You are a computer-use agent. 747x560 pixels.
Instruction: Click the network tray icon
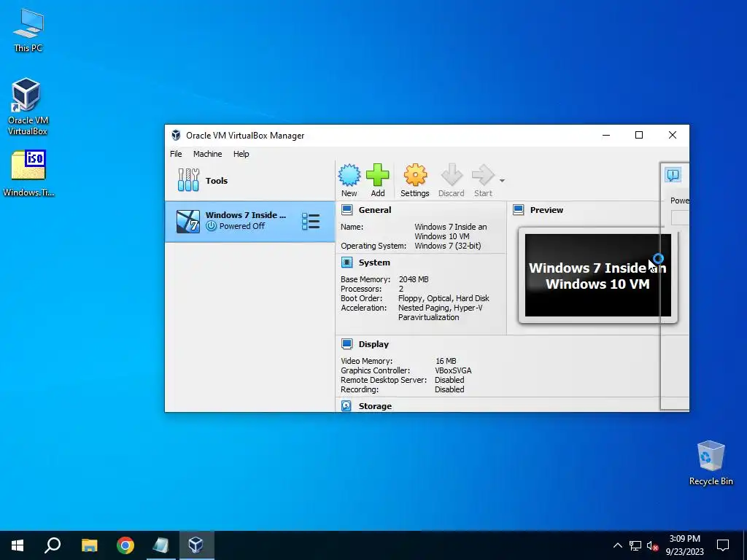[635, 545]
